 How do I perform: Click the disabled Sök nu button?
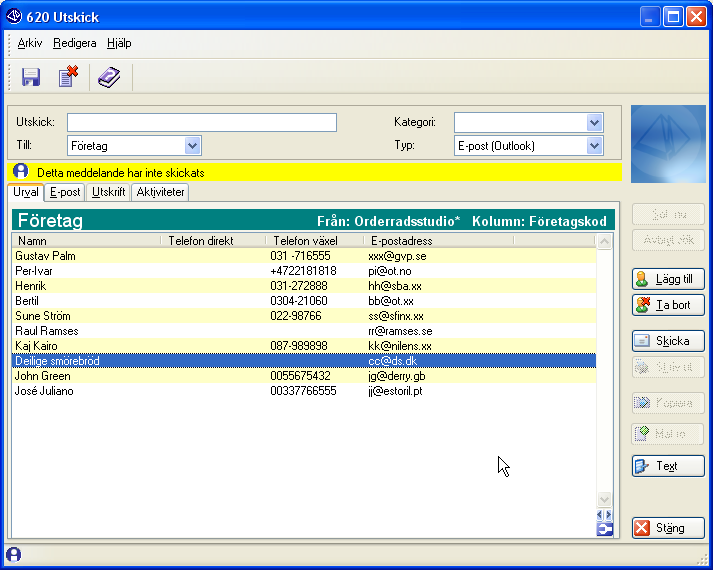[668, 214]
